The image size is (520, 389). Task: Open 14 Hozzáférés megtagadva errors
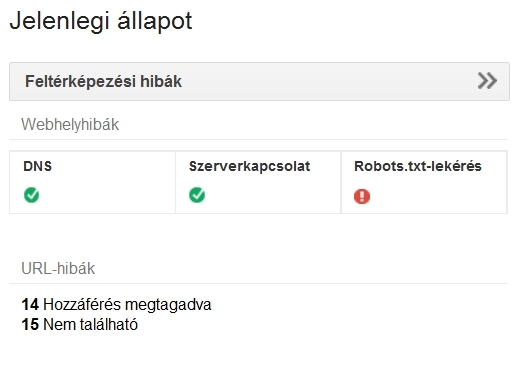click(116, 305)
